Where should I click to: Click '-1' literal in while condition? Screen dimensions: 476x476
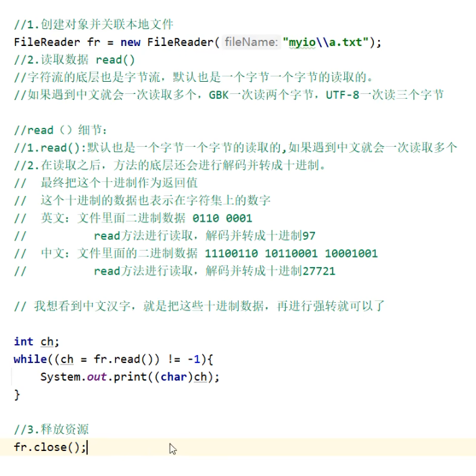click(x=193, y=360)
